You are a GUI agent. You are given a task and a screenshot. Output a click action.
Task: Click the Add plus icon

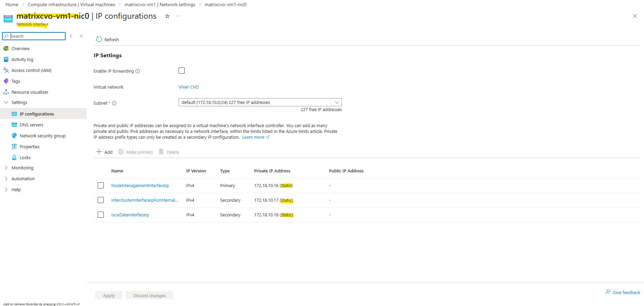(99, 152)
